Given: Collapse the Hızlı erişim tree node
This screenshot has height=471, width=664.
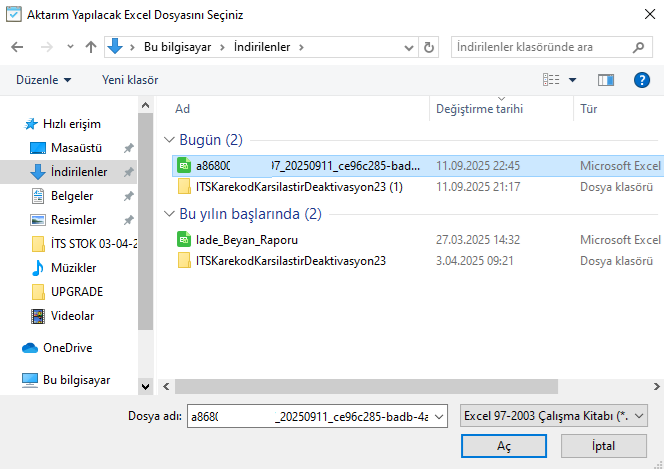Looking at the screenshot, I should 13,124.
